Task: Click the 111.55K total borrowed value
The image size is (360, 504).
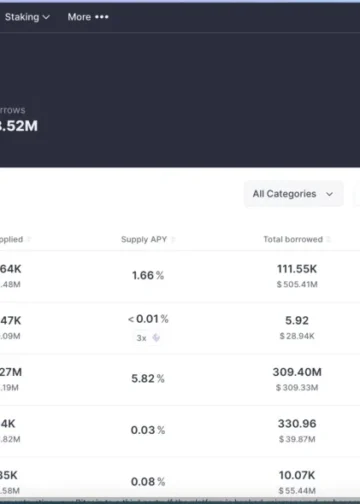Action: (x=297, y=269)
